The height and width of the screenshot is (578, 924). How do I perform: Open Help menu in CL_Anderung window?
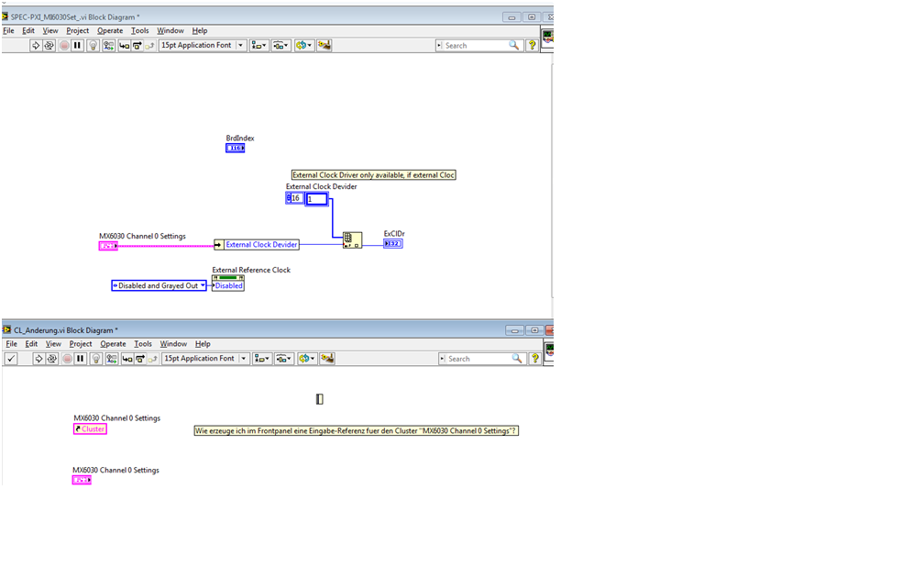click(203, 344)
